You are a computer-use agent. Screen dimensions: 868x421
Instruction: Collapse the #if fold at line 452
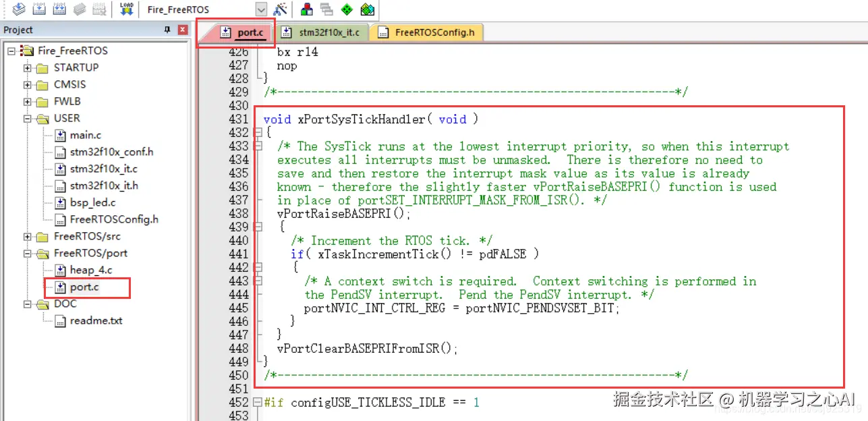coord(258,402)
